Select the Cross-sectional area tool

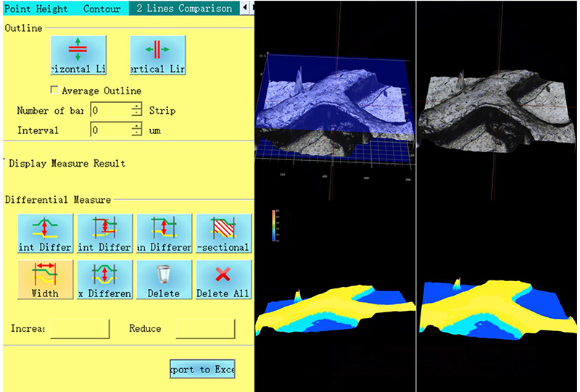224,233
